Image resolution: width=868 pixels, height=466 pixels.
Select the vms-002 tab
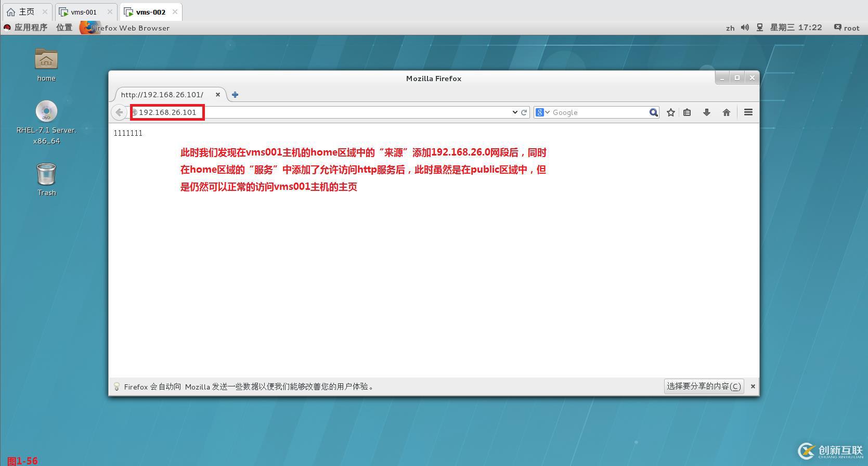point(151,11)
